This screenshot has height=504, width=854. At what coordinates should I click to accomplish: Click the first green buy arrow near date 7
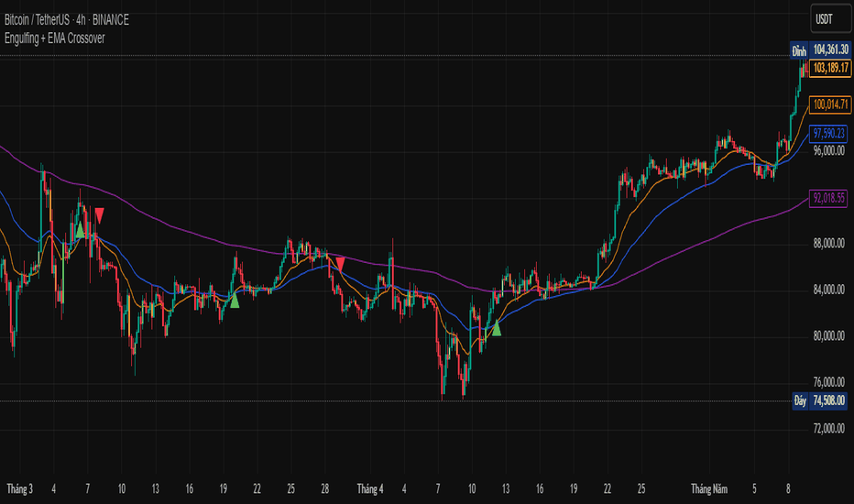coord(80,229)
